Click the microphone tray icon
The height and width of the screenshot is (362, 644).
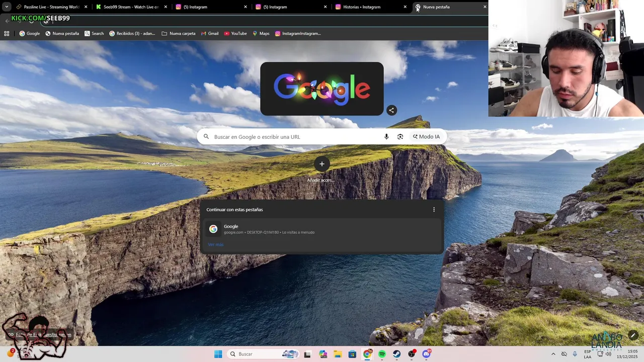point(575,354)
